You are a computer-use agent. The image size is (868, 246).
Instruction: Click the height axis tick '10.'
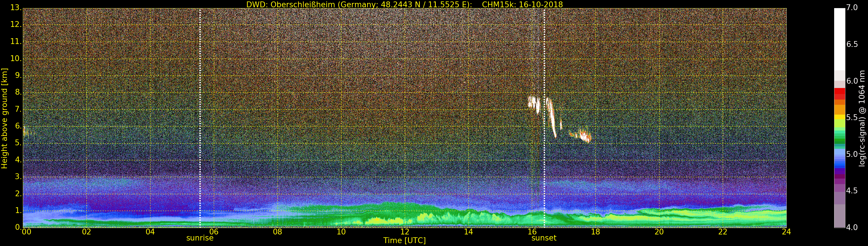(x=16, y=58)
